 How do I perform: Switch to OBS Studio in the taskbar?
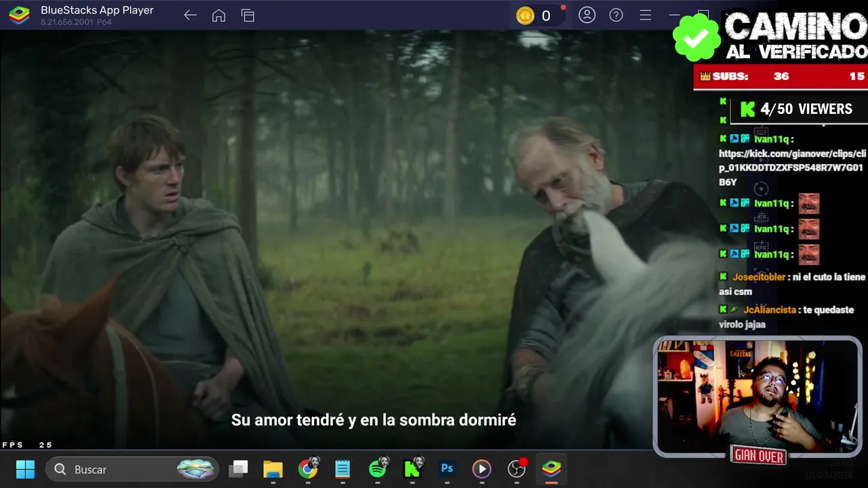click(517, 469)
